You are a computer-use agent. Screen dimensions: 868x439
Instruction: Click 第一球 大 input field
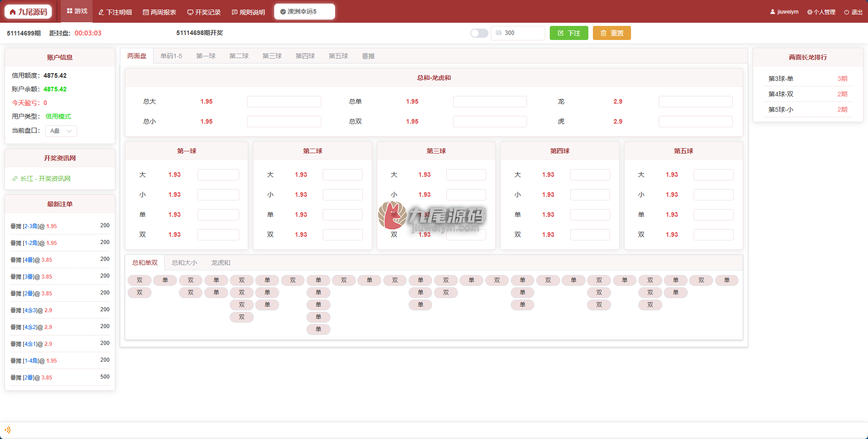click(x=218, y=175)
